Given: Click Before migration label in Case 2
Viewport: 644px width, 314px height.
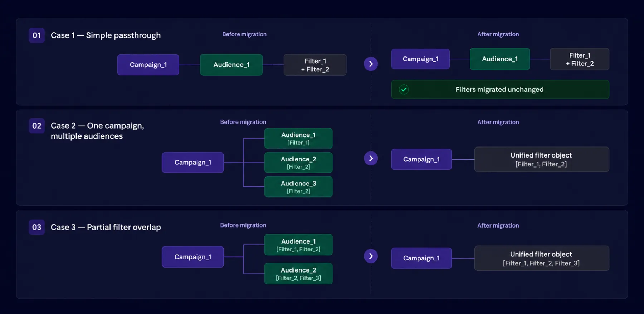Looking at the screenshot, I should 243,122.
